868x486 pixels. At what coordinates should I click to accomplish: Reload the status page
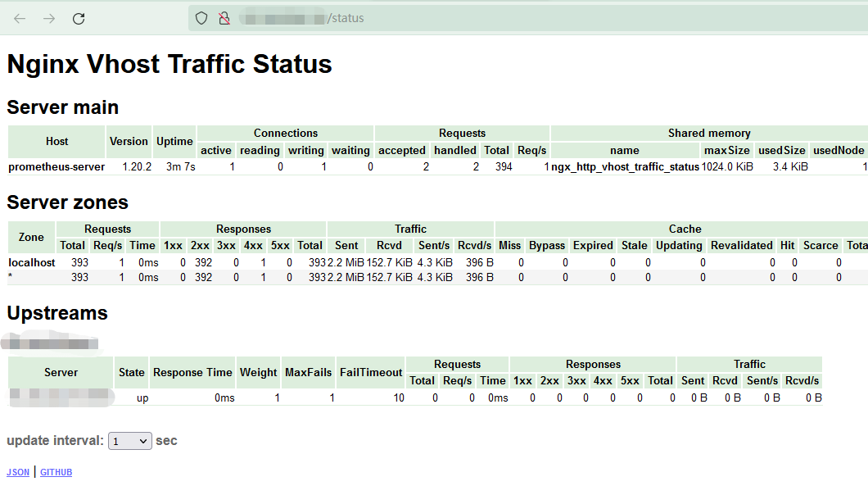tap(79, 18)
